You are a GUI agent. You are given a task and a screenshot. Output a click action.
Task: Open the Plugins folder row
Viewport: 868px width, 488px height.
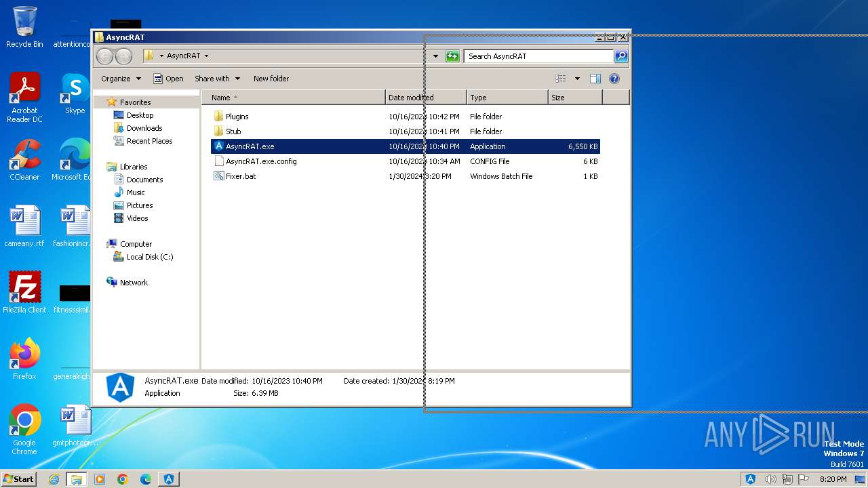click(405, 117)
